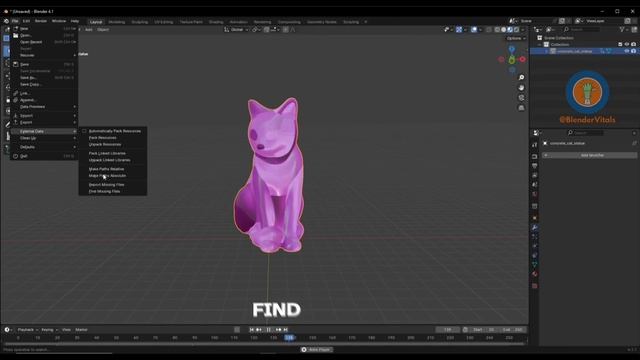Expand the Defaults submenu
Image resolution: width=640 pixels, height=360 pixels.
tap(44, 147)
